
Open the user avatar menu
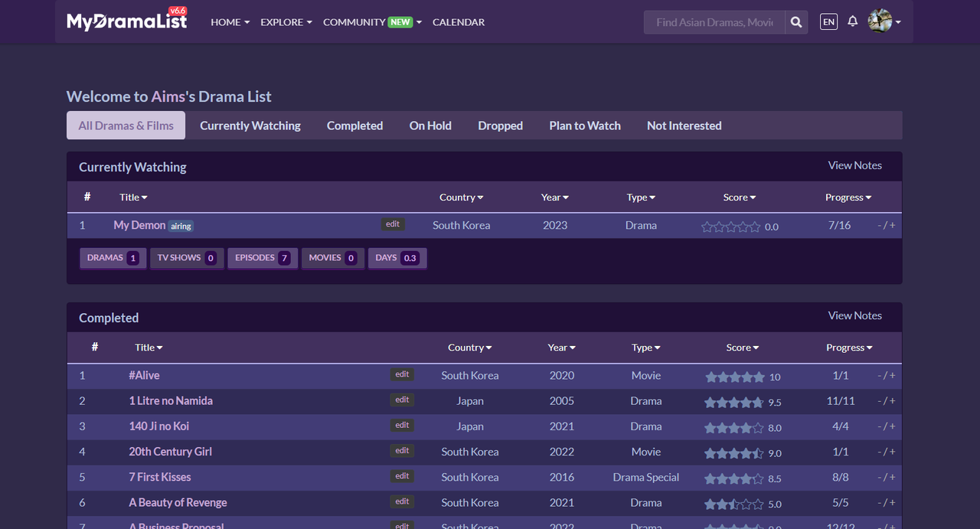pyautogui.click(x=884, y=21)
